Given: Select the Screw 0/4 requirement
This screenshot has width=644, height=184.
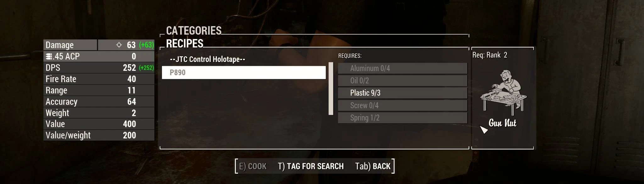Looking at the screenshot, I should 402,105.
